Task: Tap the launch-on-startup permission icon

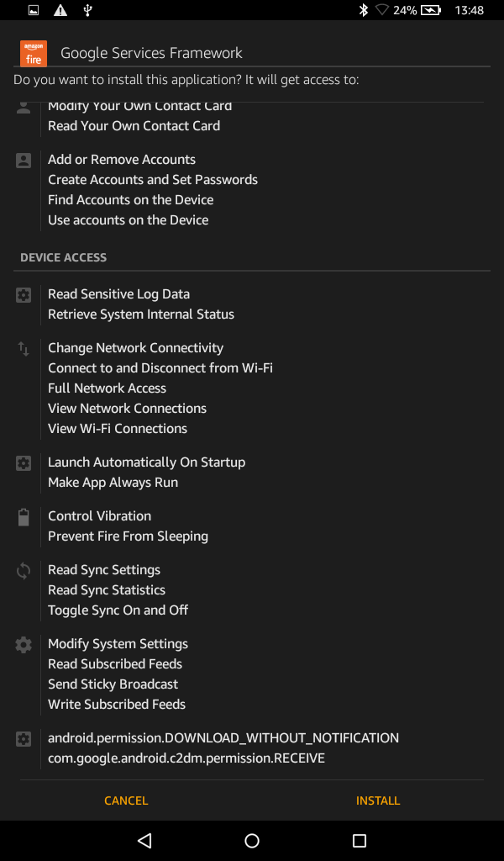Action: pyautogui.click(x=23, y=462)
